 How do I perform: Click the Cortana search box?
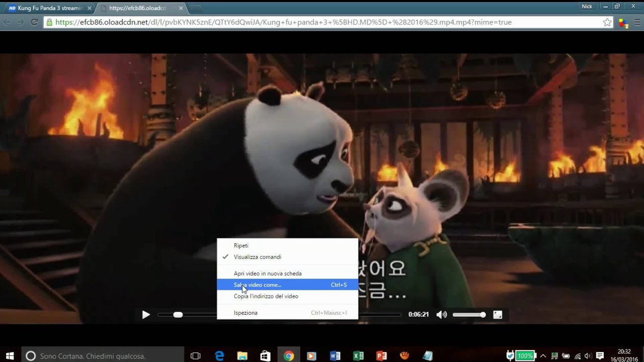pyautogui.click(x=102, y=356)
